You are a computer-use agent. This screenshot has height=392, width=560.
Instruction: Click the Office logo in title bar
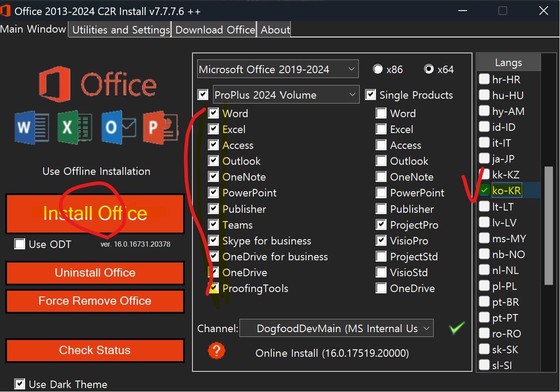click(x=6, y=11)
